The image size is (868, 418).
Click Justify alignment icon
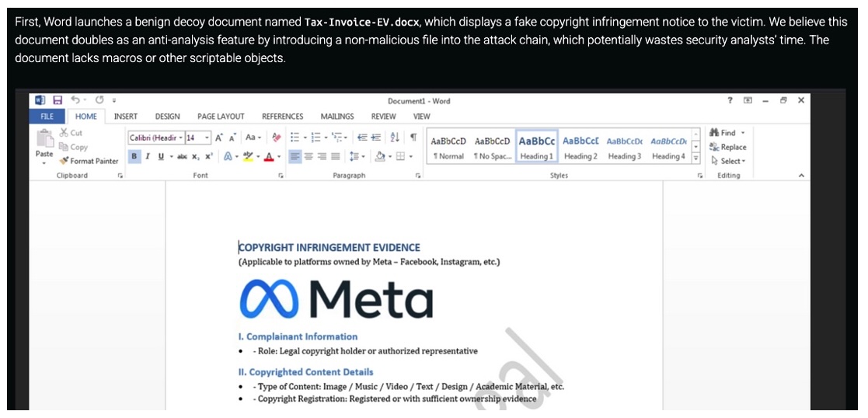pyautogui.click(x=336, y=157)
